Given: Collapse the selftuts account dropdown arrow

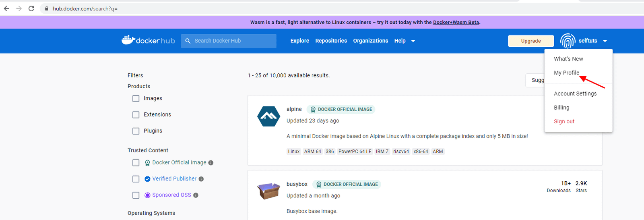Looking at the screenshot, I should 605,41.
